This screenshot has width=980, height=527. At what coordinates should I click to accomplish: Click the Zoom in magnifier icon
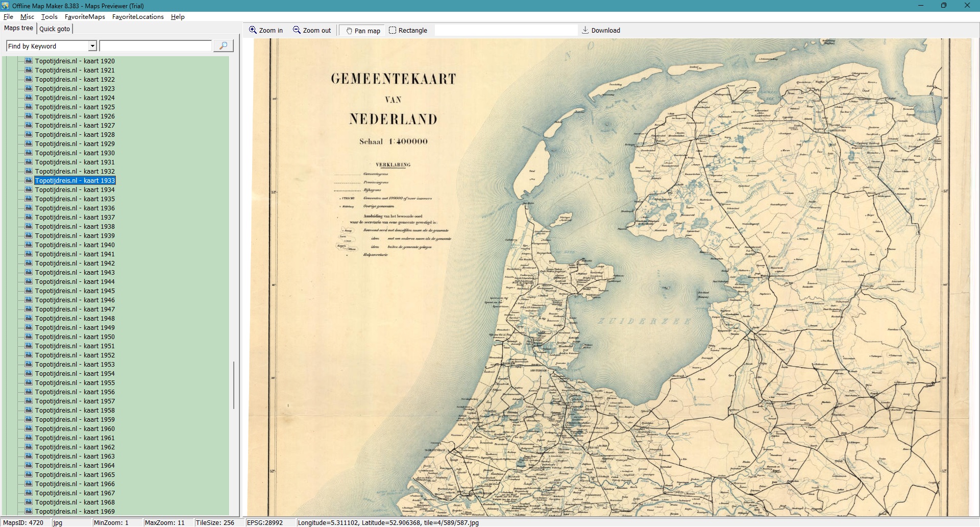click(x=253, y=30)
